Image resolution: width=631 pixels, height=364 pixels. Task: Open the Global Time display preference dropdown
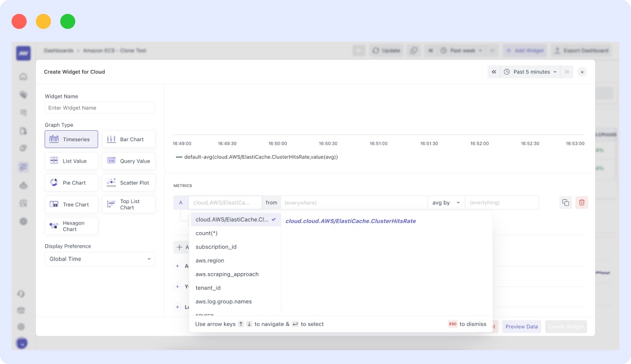point(100,259)
